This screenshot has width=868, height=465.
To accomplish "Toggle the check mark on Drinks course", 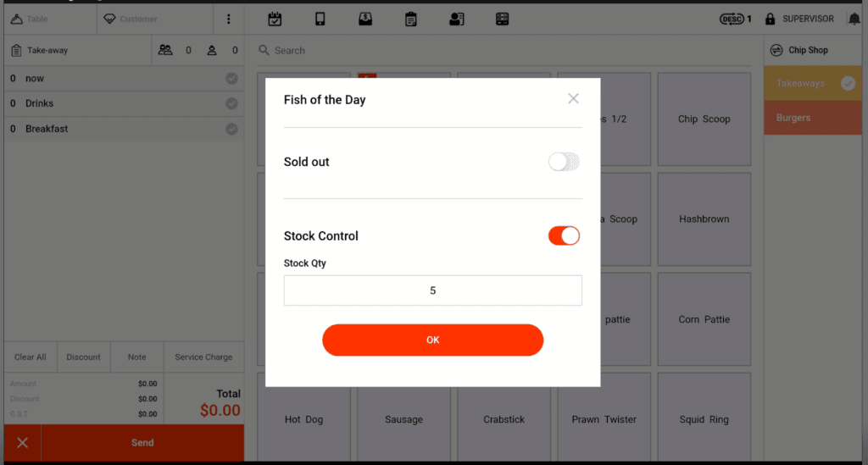I will [231, 103].
